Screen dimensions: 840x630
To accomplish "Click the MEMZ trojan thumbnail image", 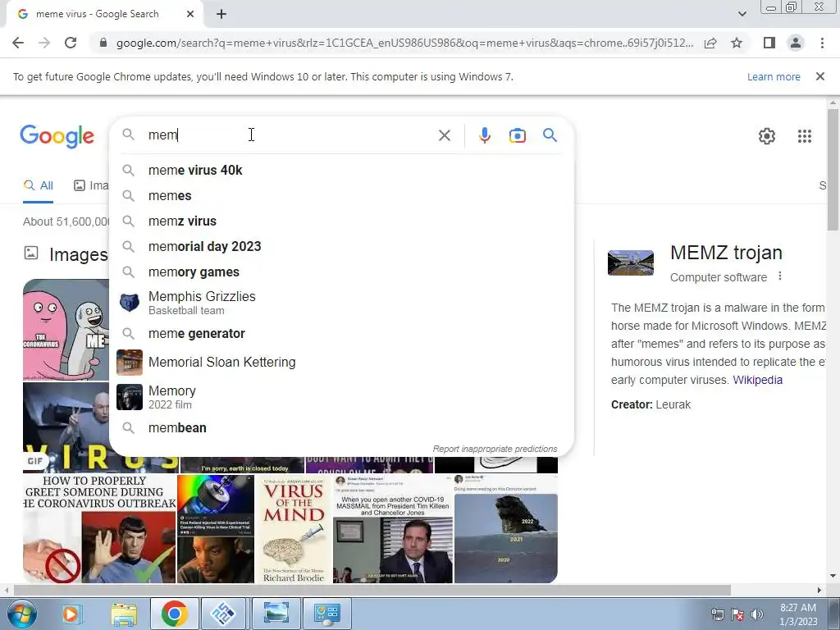I will point(631,262).
